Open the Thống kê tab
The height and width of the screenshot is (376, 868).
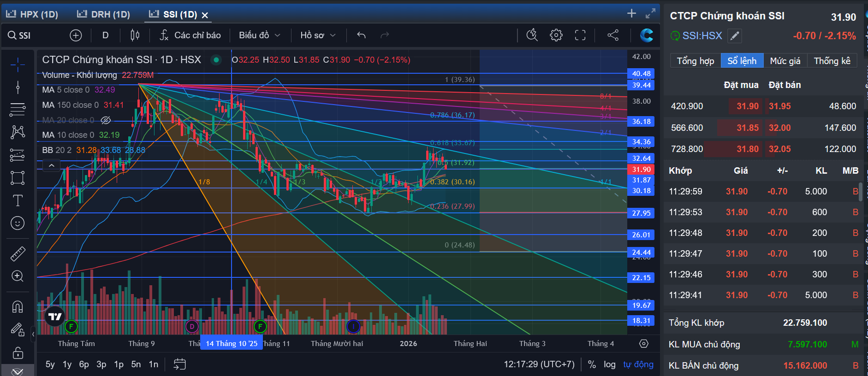(832, 61)
